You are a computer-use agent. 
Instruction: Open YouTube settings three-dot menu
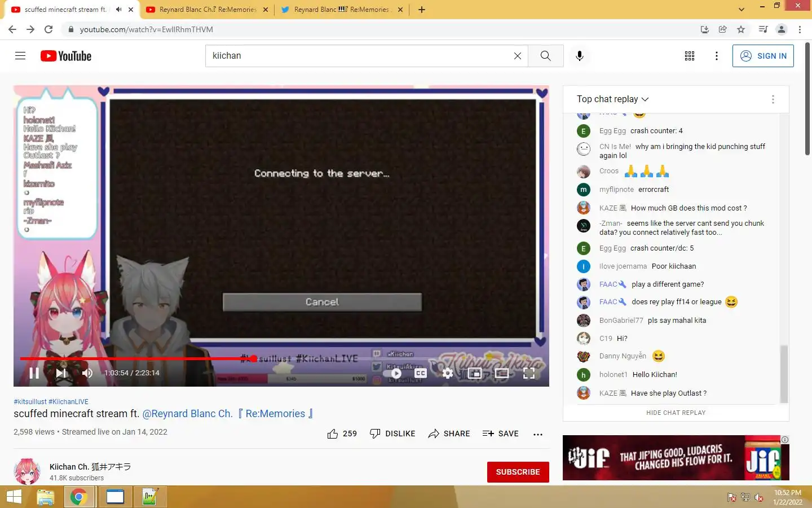[x=717, y=56]
